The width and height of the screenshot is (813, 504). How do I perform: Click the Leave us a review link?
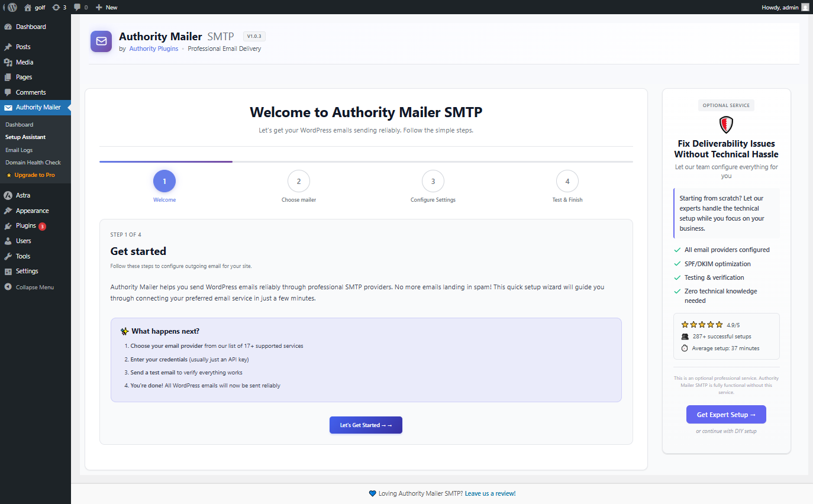pyautogui.click(x=491, y=493)
